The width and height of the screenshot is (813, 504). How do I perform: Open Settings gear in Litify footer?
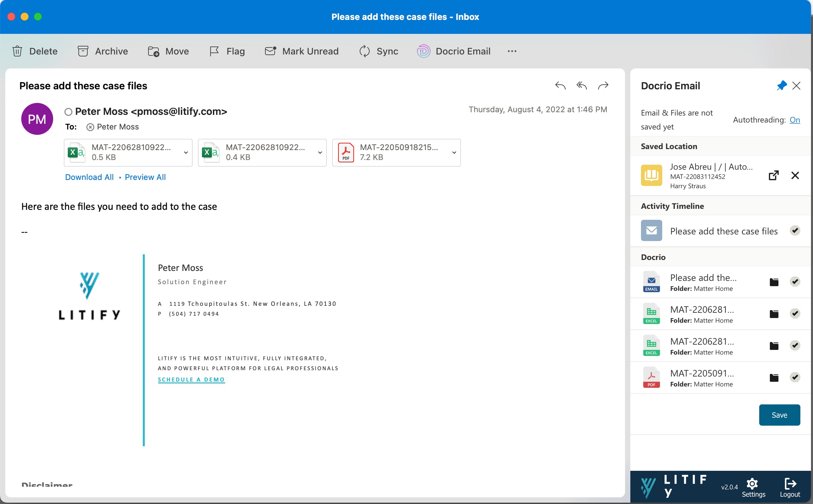[752, 484]
